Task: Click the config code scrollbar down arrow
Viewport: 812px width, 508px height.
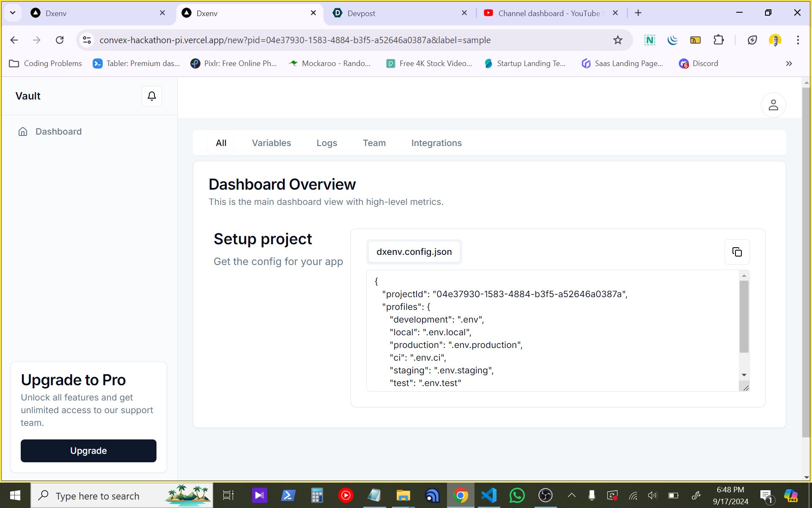Action: [744, 375]
